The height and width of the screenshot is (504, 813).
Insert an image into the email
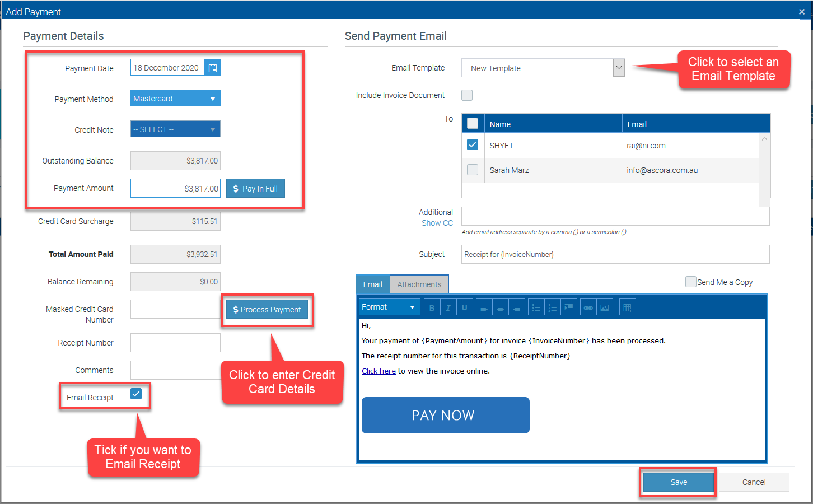point(604,307)
